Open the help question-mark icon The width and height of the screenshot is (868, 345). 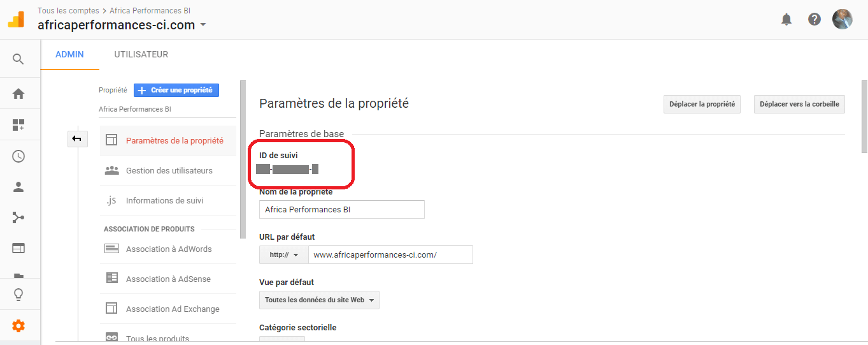click(x=815, y=19)
